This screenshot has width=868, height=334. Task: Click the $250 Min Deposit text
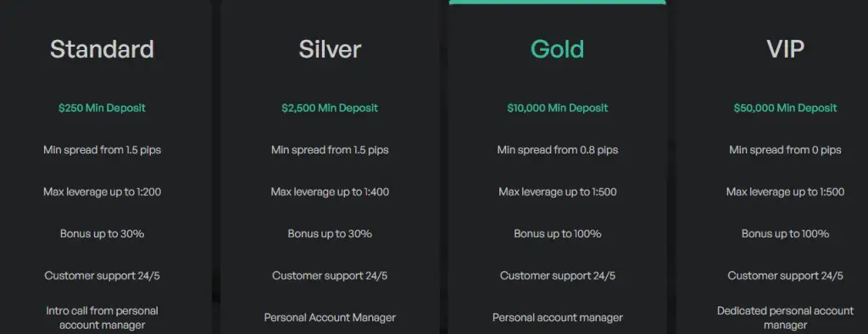click(x=102, y=108)
